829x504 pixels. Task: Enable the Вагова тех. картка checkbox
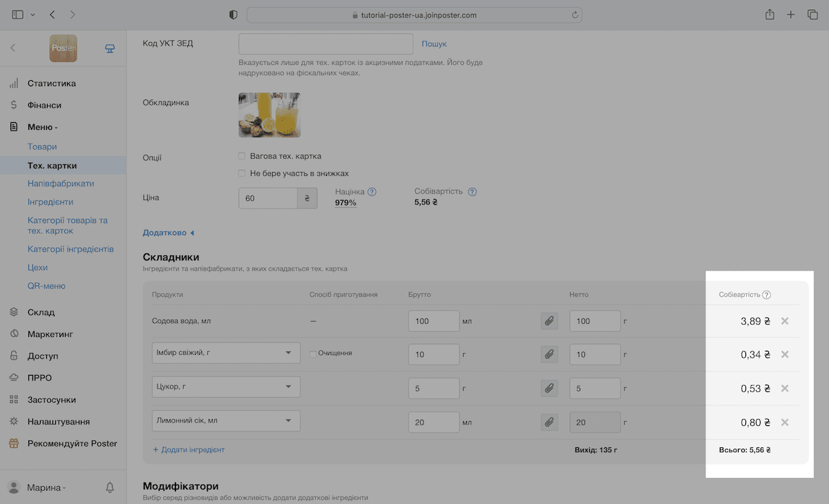(x=242, y=156)
